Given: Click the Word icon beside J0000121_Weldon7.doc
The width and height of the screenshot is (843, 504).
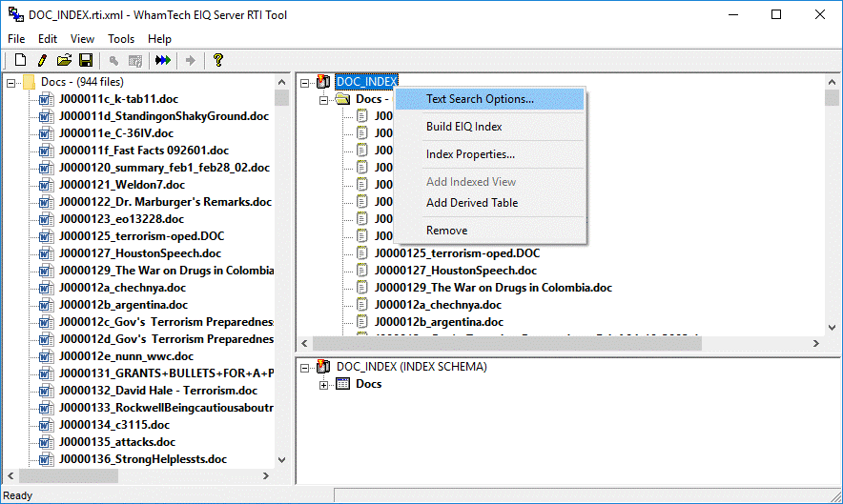Looking at the screenshot, I should (x=47, y=185).
